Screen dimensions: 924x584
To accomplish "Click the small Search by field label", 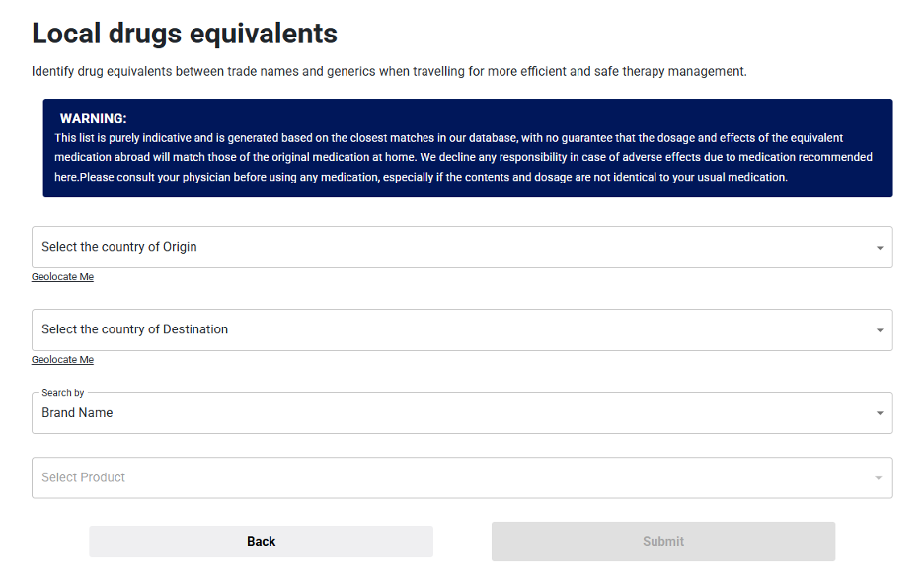I will click(63, 393).
